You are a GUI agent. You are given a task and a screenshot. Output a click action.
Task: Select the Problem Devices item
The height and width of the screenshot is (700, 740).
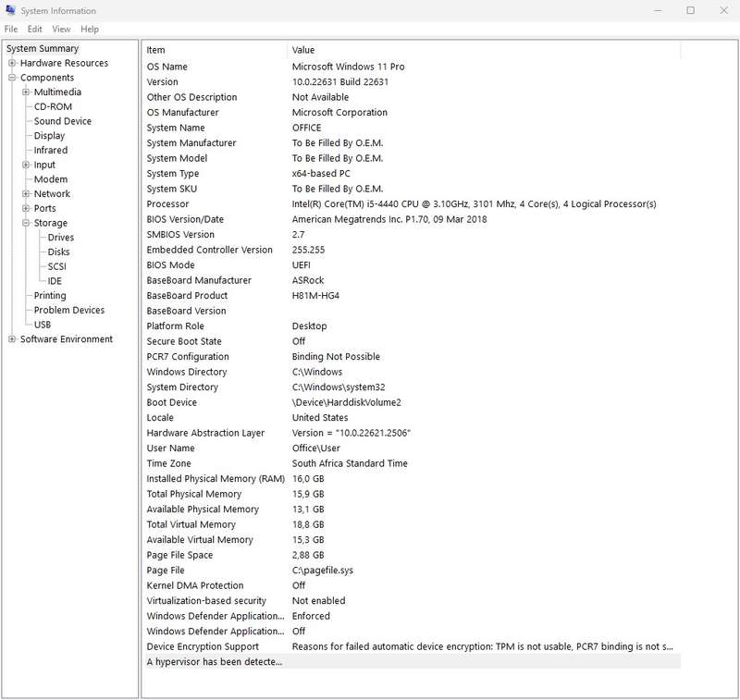[x=68, y=310]
